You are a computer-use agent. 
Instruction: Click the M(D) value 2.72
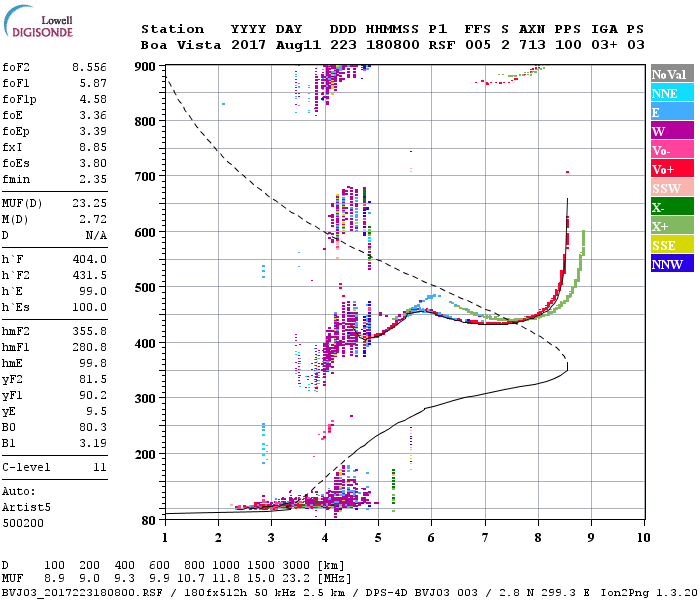coord(93,219)
